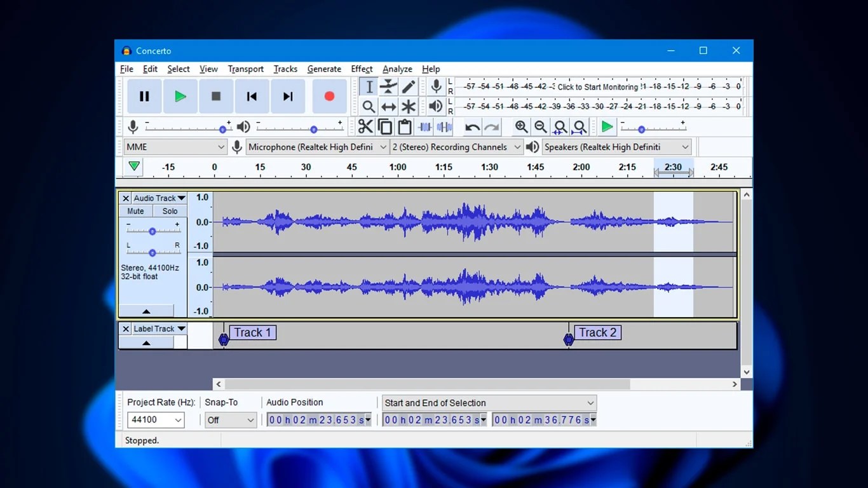Open the Transport menu
Screen dimensions: 868x488
246,69
